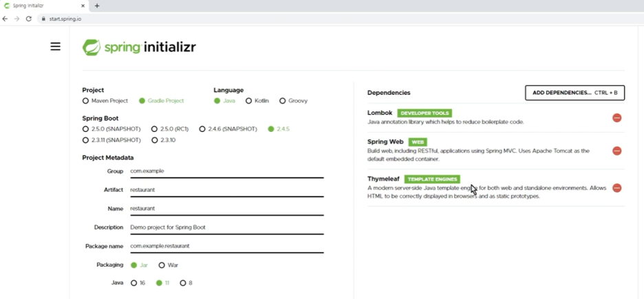
Task: Click the WEB tag on Spring Web
Action: [418, 142]
